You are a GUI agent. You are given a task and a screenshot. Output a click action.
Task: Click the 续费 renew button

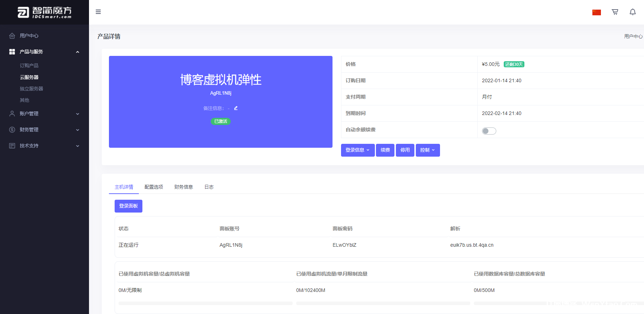pyautogui.click(x=385, y=150)
